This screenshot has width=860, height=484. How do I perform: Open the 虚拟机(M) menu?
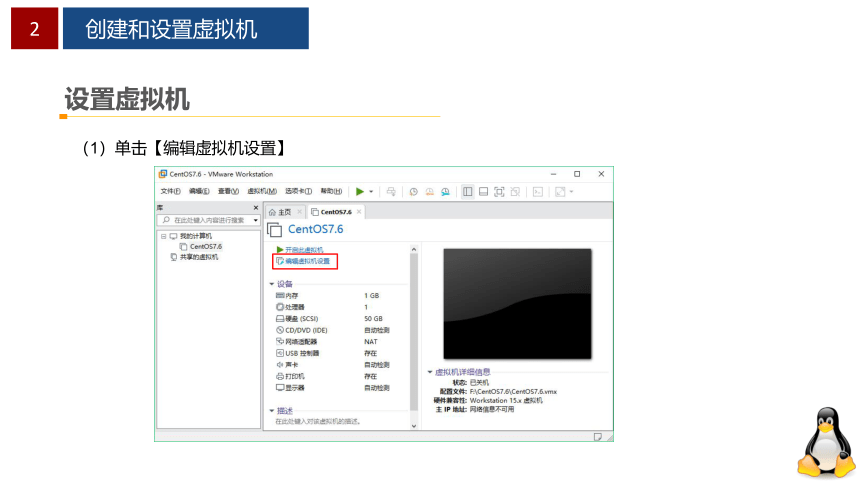click(x=262, y=192)
